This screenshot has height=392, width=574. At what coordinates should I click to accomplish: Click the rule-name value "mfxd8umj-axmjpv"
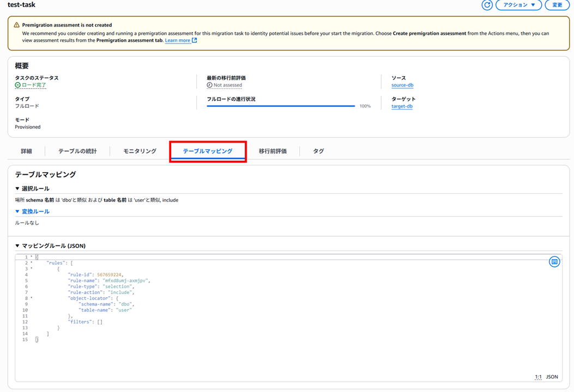125,280
